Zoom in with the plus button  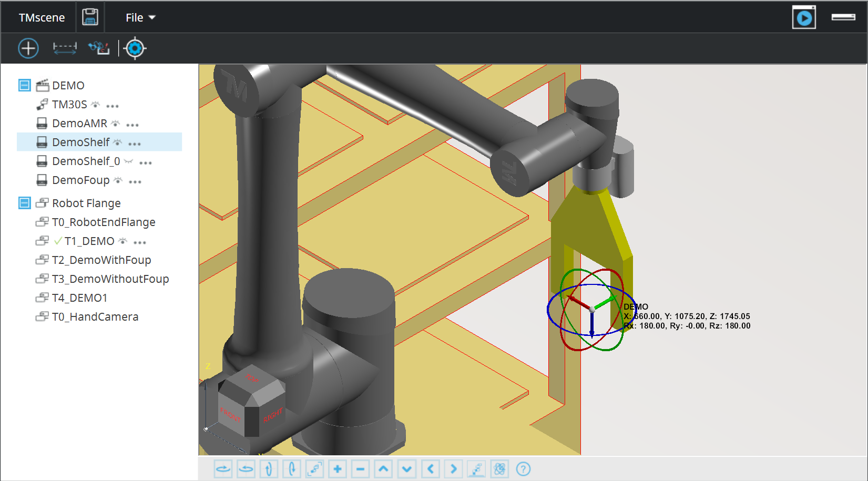click(x=338, y=469)
